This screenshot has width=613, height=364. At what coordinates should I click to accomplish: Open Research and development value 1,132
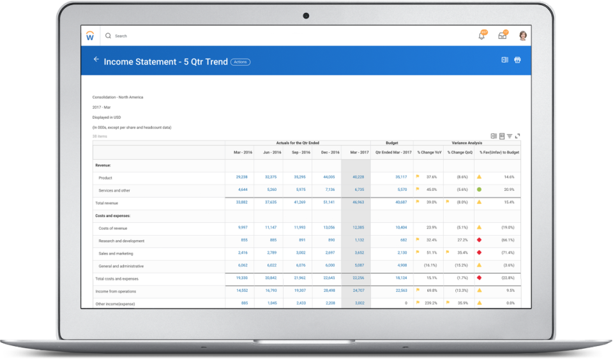coord(359,240)
